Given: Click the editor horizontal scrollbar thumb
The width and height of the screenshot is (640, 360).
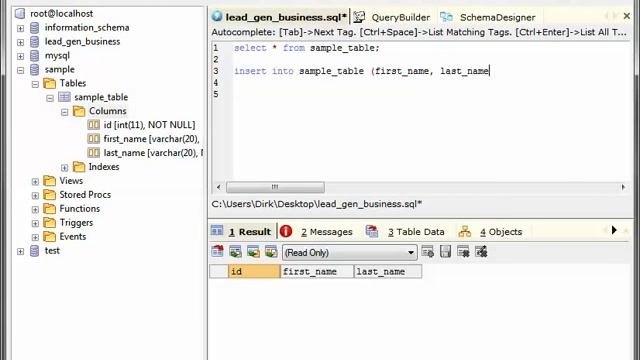Looking at the screenshot, I should tap(276, 187).
